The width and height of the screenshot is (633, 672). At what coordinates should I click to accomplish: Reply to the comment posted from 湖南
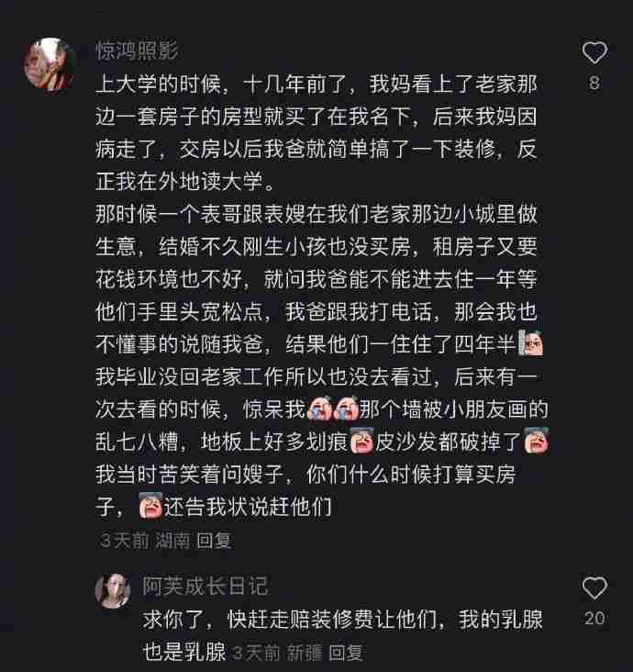tap(214, 541)
